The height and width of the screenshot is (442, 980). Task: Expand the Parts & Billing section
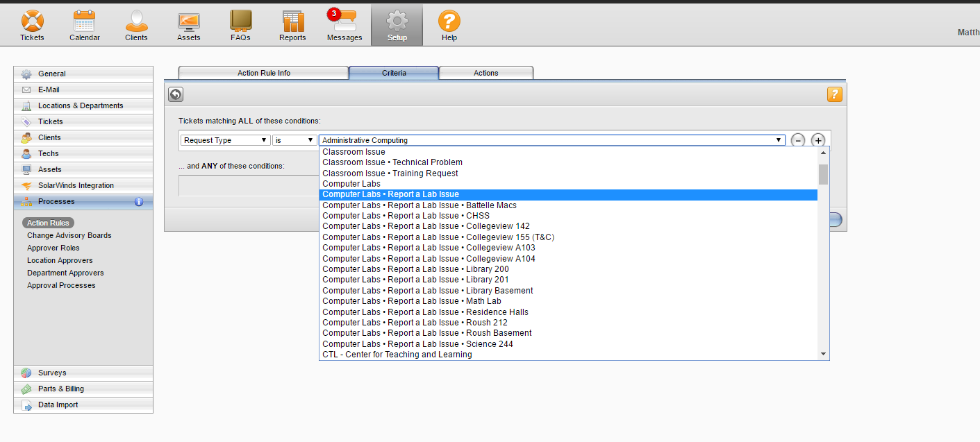[x=83, y=389]
